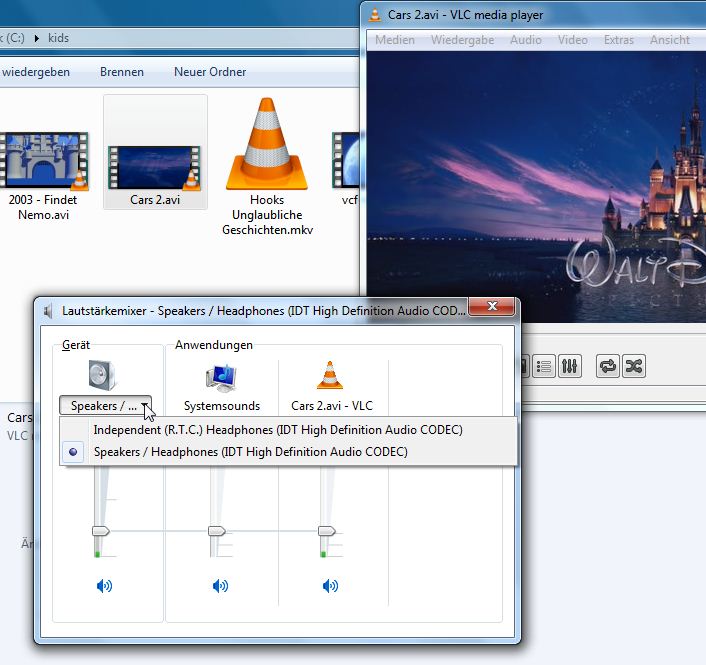Select Hooks Unglaubliche Geschichten.mkv file
Screen dimensions: 706x665
point(267,167)
